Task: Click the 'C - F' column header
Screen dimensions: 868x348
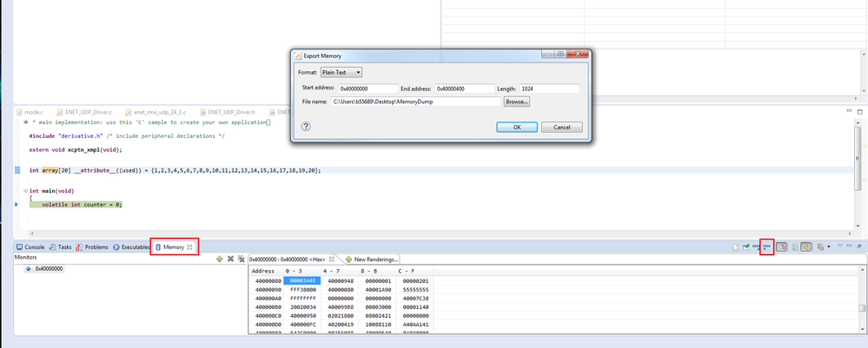Action: 414,271
